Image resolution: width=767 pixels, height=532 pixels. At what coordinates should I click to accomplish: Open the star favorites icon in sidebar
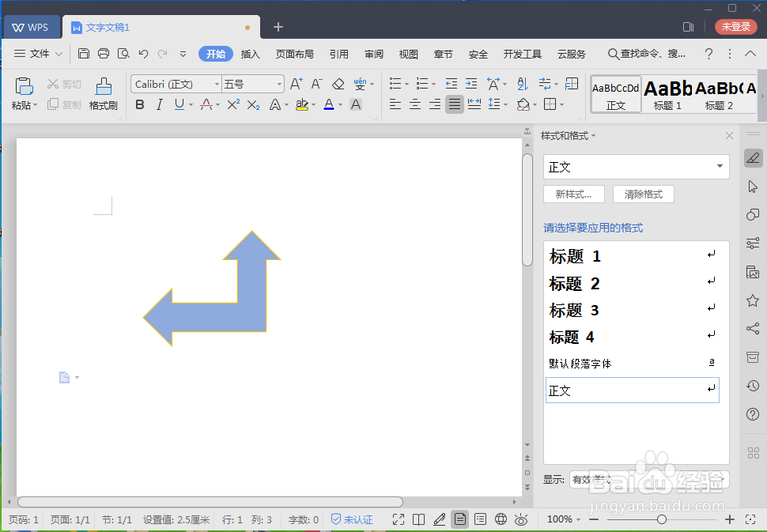[x=753, y=300]
